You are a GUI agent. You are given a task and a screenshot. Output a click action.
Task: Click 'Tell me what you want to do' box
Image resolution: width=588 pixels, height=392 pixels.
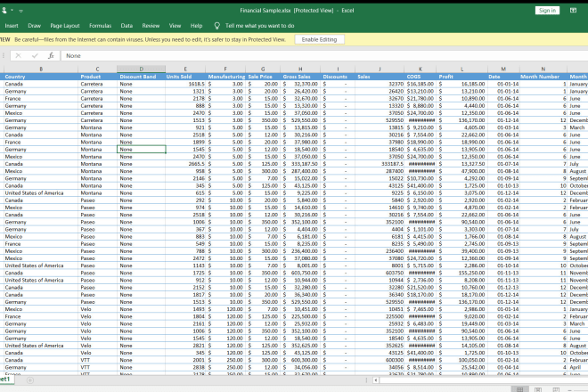point(259,26)
